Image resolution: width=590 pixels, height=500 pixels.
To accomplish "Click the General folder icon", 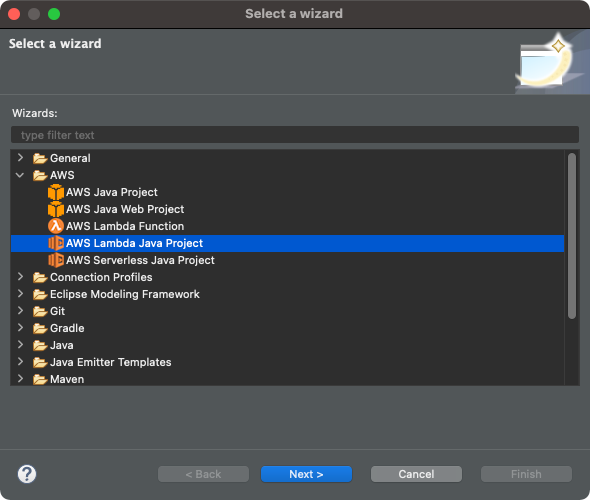I will 40,158.
